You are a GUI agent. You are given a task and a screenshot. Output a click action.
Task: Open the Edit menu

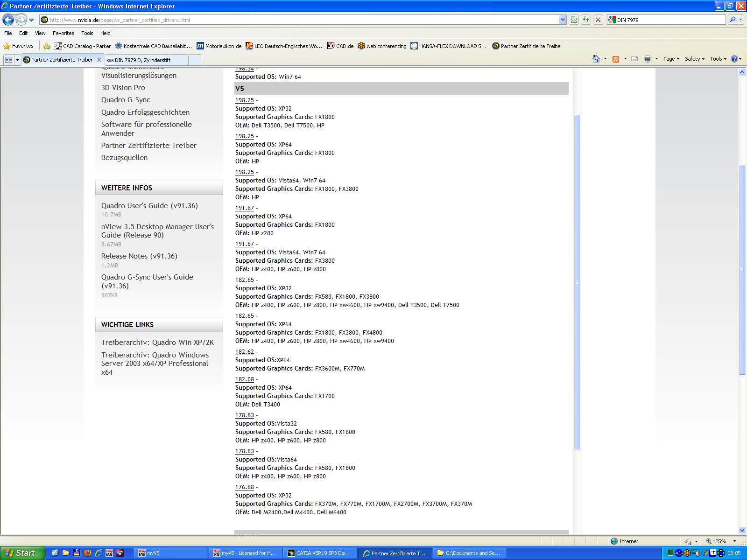[23, 33]
